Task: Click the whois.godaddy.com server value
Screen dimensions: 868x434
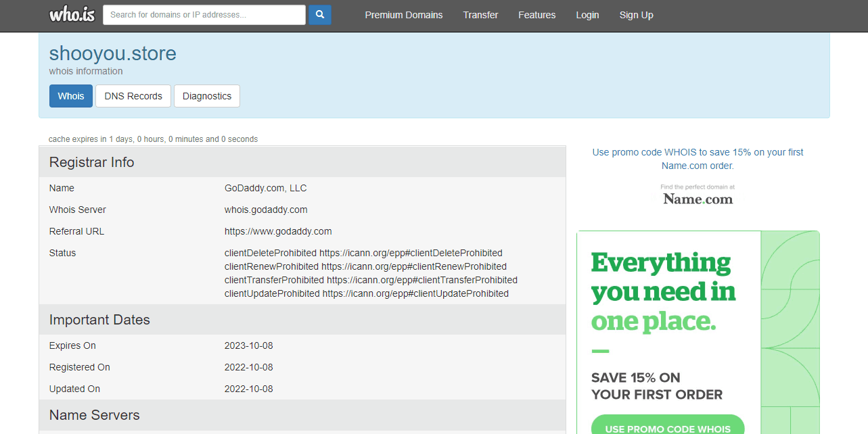Action: pyautogui.click(x=266, y=210)
